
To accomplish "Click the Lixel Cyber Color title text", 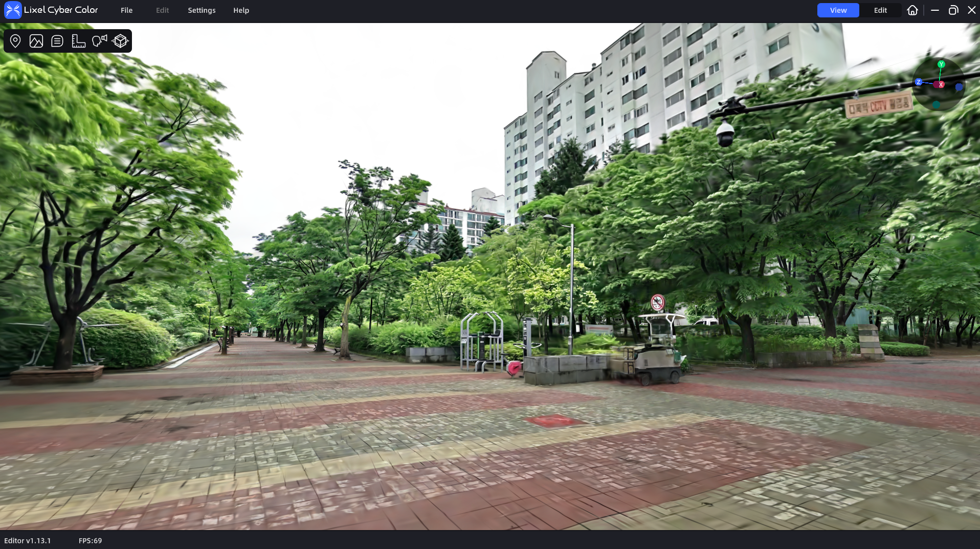I will point(61,10).
